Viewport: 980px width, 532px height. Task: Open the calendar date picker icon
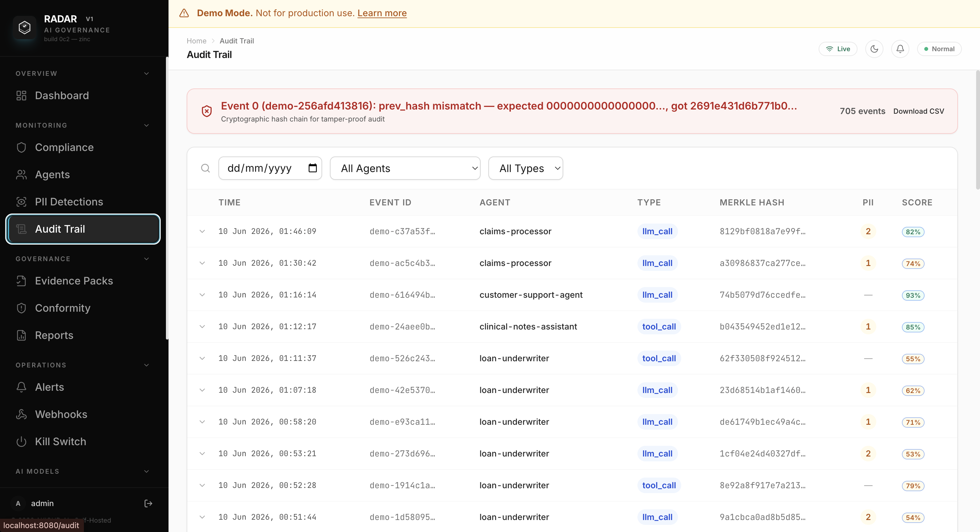(312, 168)
